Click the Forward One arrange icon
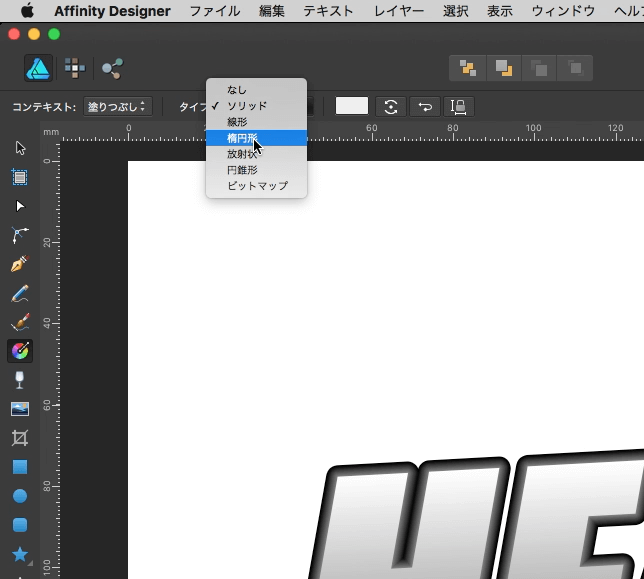Screen dimensions: 644x579 click(x=539, y=68)
